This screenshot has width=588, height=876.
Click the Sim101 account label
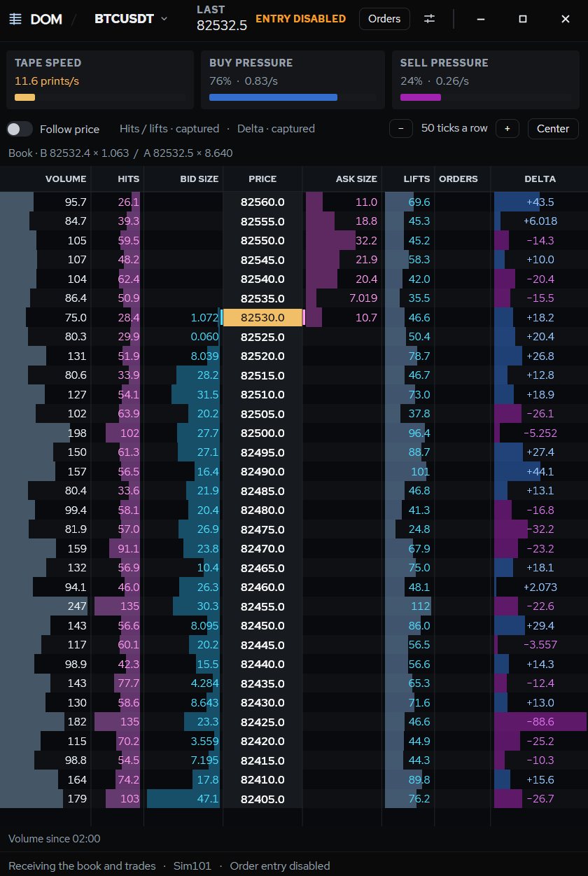pos(192,866)
